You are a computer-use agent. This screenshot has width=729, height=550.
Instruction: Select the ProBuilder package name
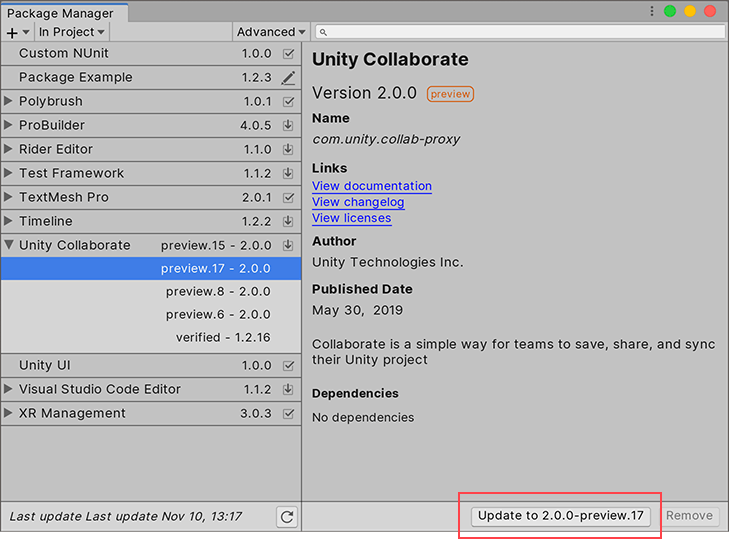tap(52, 126)
